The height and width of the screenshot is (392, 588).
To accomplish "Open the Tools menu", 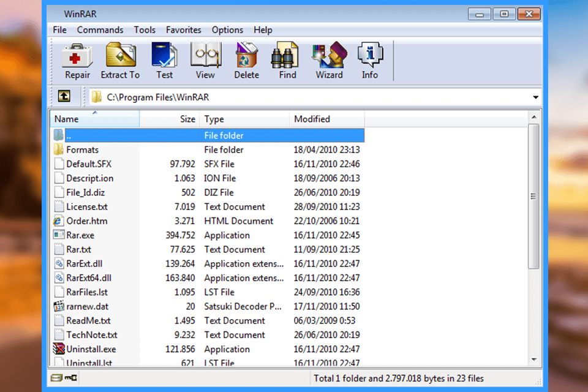I will (x=145, y=30).
